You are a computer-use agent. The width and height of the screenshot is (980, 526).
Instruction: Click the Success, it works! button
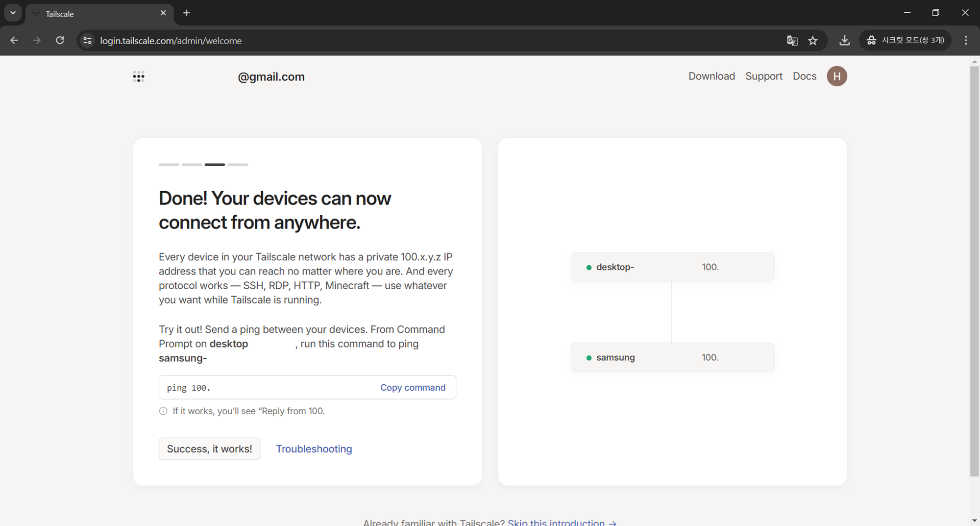tap(209, 449)
